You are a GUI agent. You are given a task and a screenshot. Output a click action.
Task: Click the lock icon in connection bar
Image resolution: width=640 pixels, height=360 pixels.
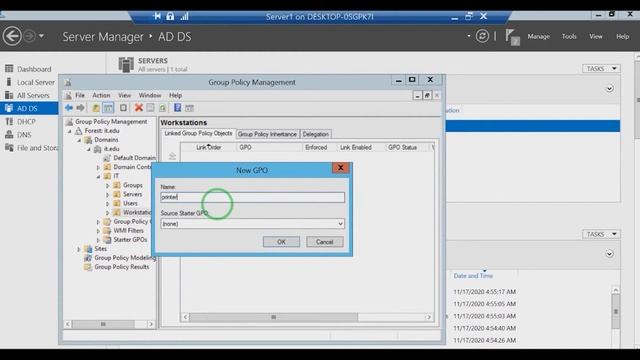click(x=170, y=16)
